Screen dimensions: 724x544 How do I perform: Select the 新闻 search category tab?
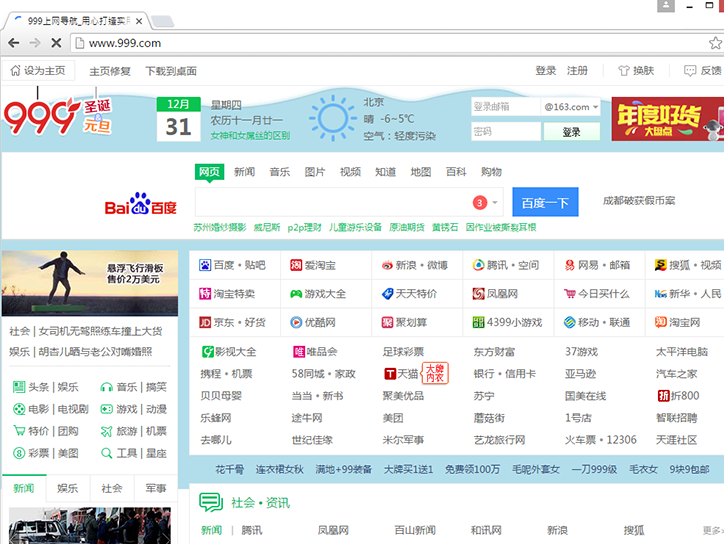(244, 172)
